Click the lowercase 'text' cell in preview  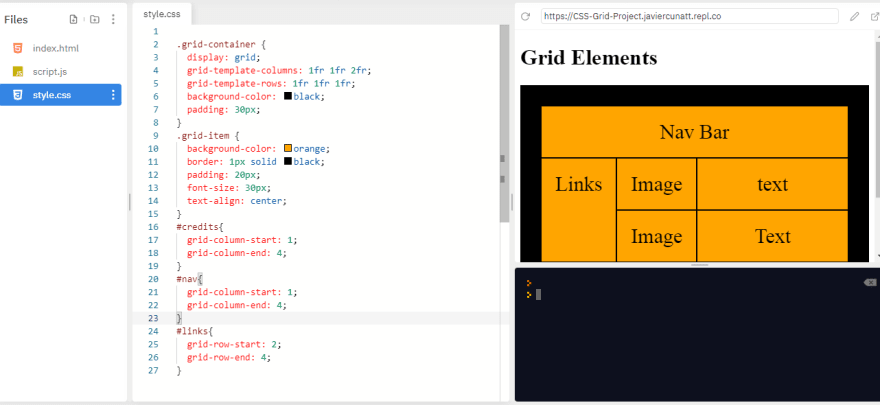click(772, 184)
